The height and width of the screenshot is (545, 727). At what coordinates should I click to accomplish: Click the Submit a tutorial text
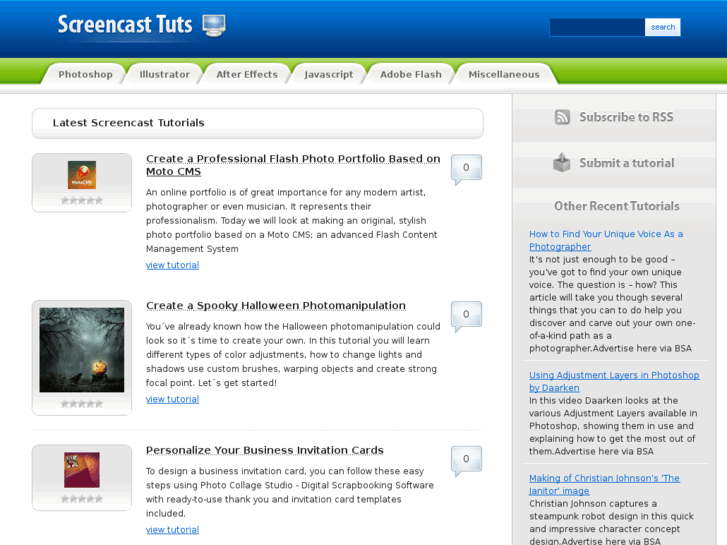pos(626,163)
